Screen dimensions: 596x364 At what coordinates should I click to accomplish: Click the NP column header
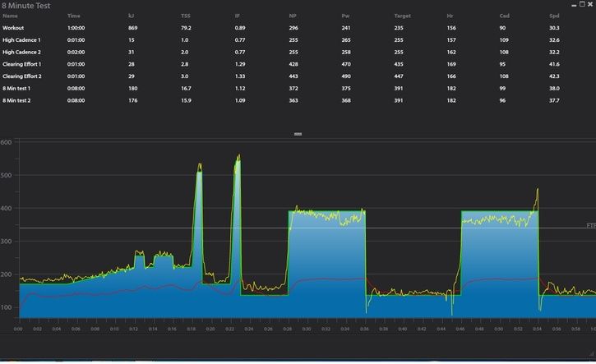[x=293, y=16]
